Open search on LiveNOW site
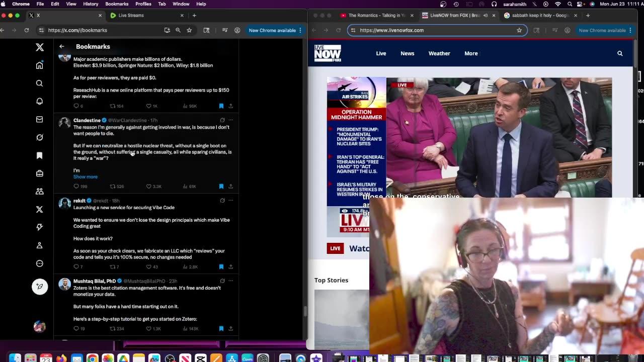The height and width of the screenshot is (362, 644). [620, 53]
